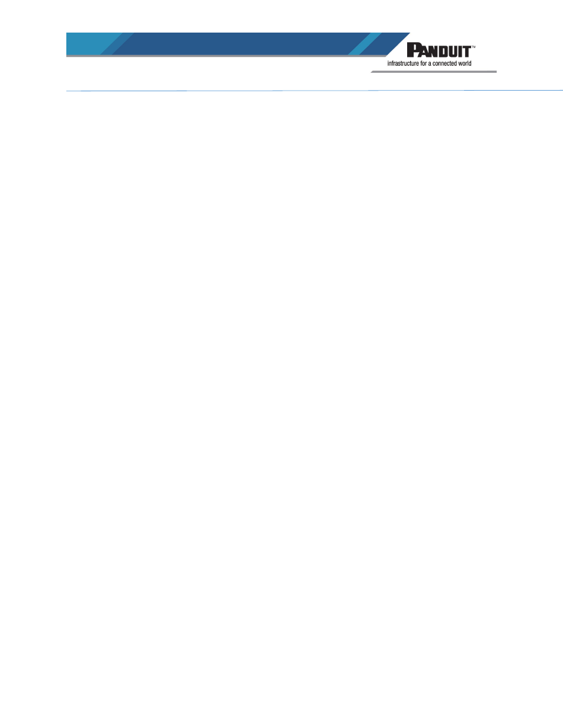Click the large letter P in Panduit logo

click(414, 51)
